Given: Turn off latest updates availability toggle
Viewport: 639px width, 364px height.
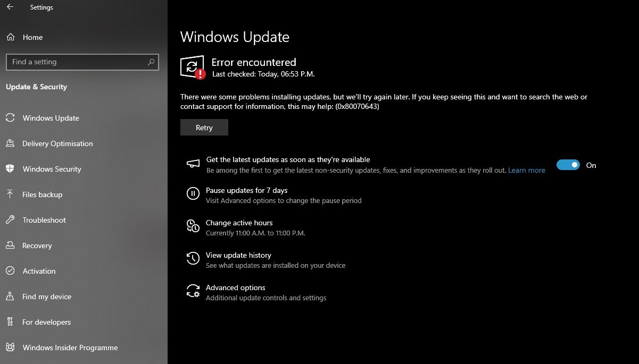Looking at the screenshot, I should tap(568, 165).
